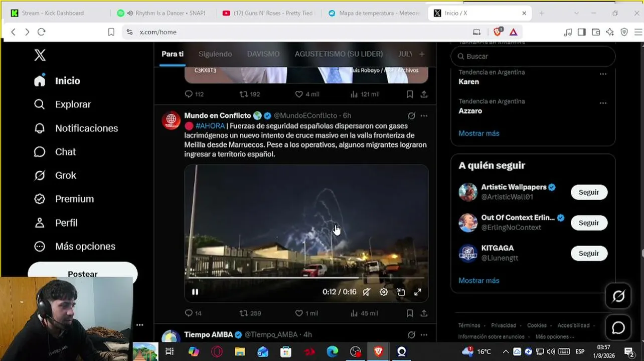Open Microsoft Store from the taskbar
Image resolution: width=644 pixels, height=361 pixels.
(286, 351)
